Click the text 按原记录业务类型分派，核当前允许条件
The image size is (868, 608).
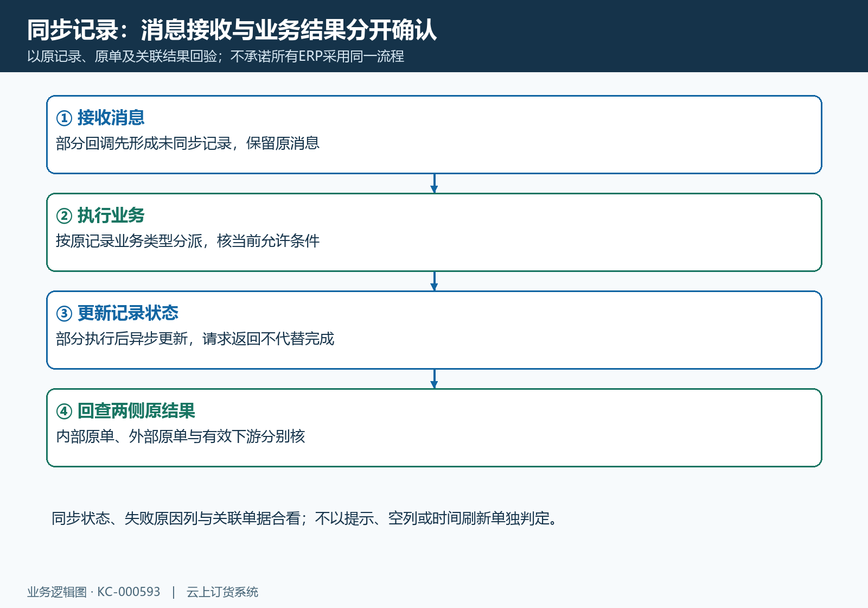[x=188, y=241]
